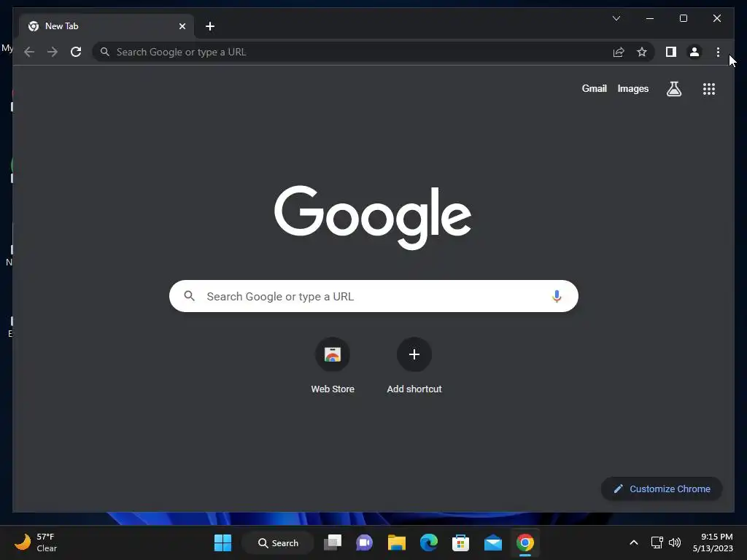Select the New Tab tab
Image resolution: width=747 pixels, height=560 pixels.
click(107, 26)
